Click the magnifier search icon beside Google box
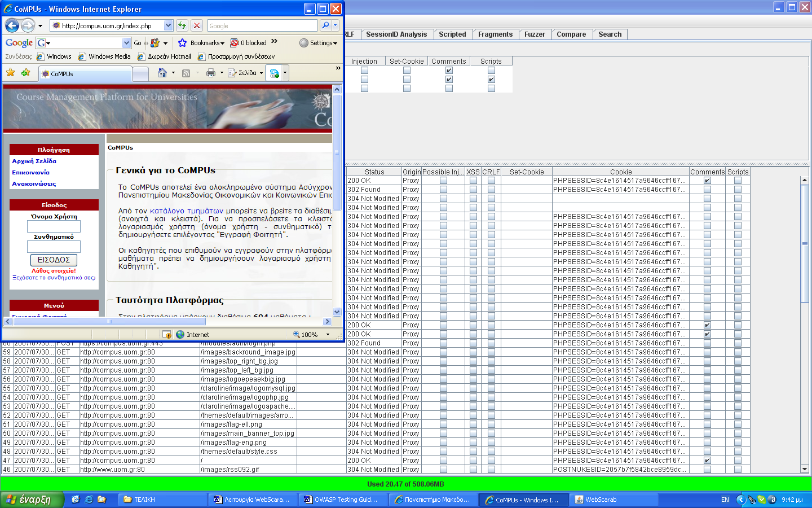Screen dimensions: 812x508 325,25
